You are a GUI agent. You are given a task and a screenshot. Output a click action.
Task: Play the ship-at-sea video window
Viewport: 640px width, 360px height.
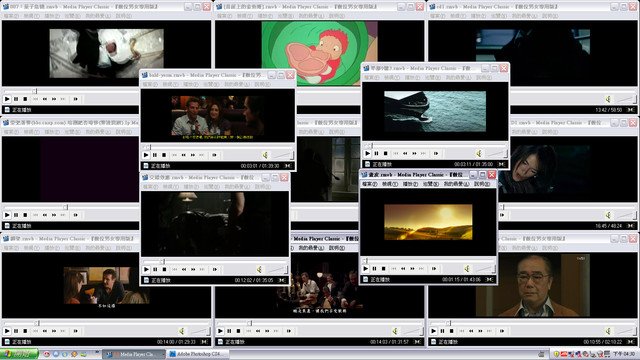367,153
